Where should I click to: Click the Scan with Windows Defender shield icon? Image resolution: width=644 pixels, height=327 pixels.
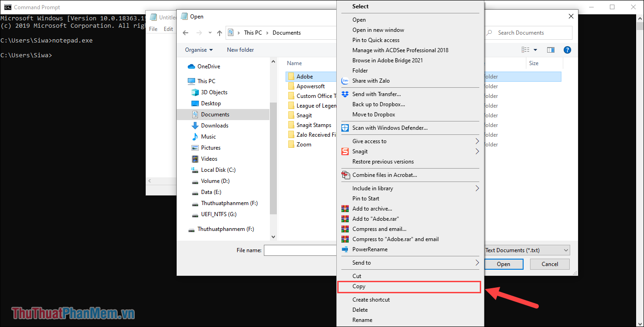point(345,128)
